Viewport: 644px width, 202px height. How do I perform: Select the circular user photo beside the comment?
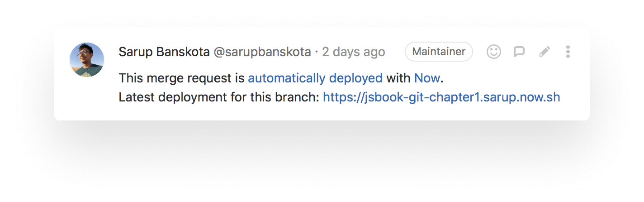87,60
